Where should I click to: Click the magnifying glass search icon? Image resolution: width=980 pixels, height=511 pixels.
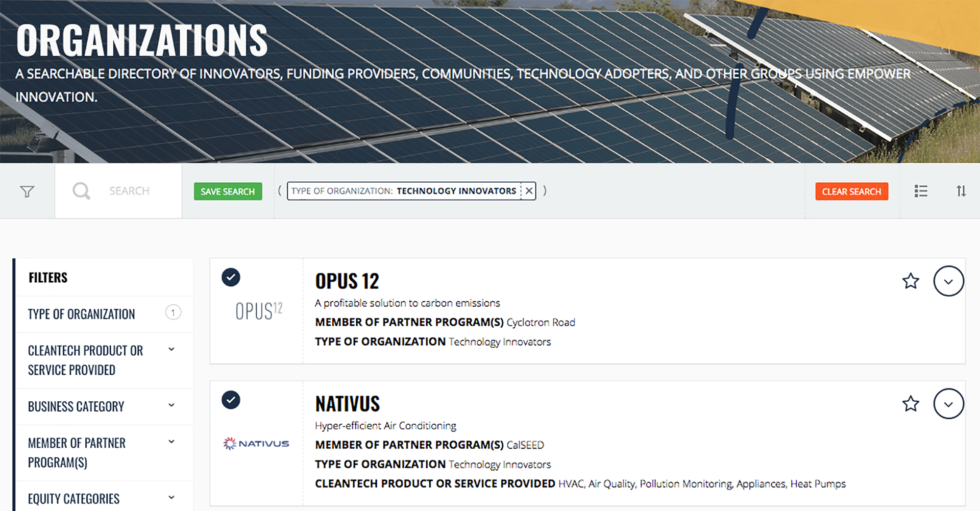(x=81, y=191)
